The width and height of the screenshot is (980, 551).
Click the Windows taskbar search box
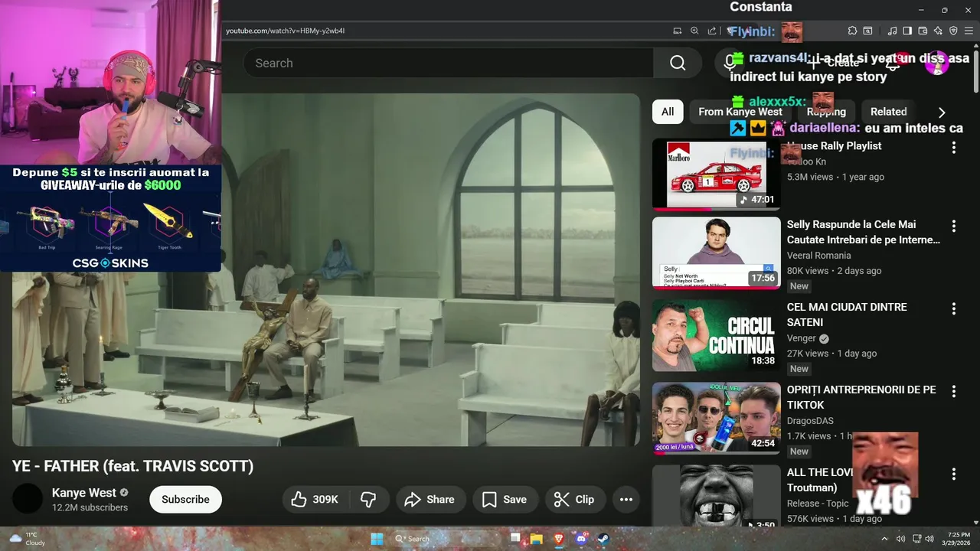447,539
